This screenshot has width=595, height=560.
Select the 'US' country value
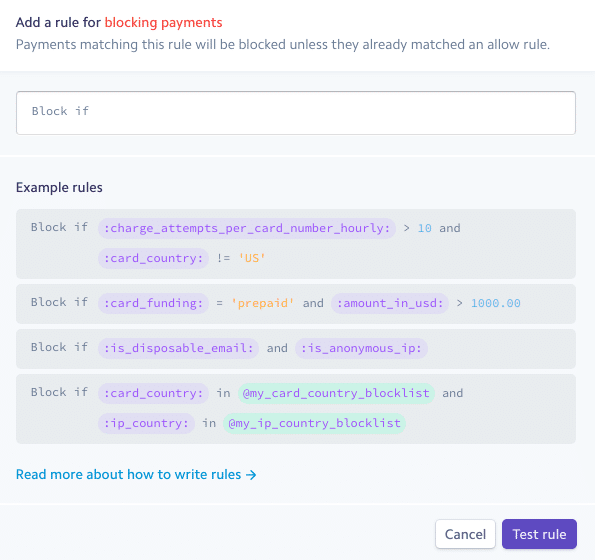tap(252, 258)
